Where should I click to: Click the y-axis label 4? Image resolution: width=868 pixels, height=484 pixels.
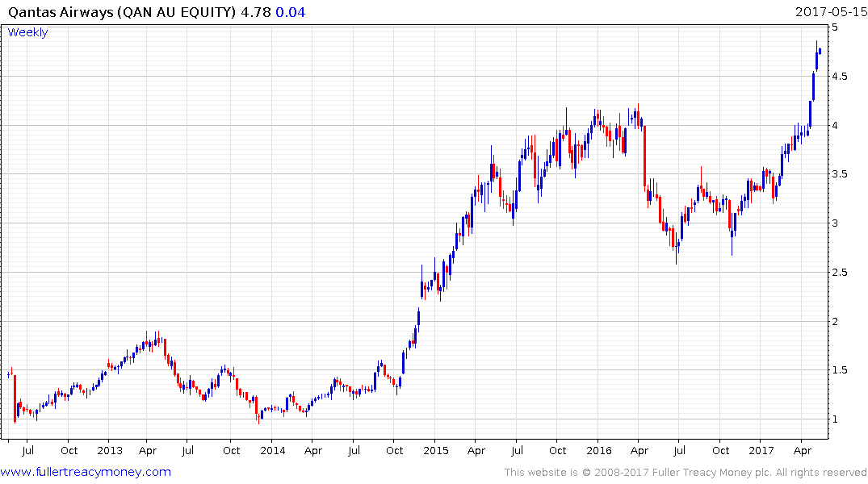pyautogui.click(x=835, y=126)
